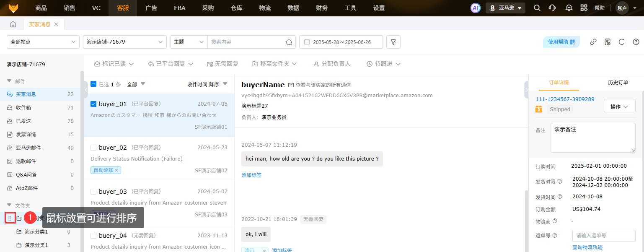Open the 收件箱 folder
The height and width of the screenshot is (252, 644).
[x=40, y=108]
